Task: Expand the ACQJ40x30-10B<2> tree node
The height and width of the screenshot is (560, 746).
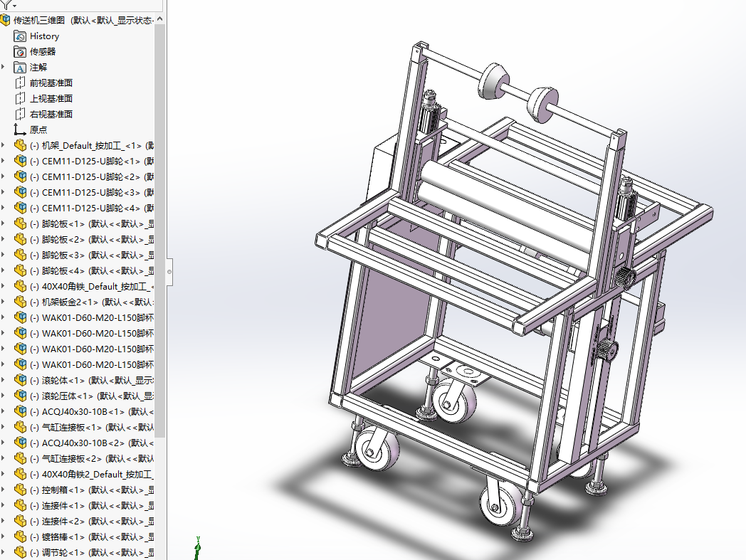Action: [3, 443]
